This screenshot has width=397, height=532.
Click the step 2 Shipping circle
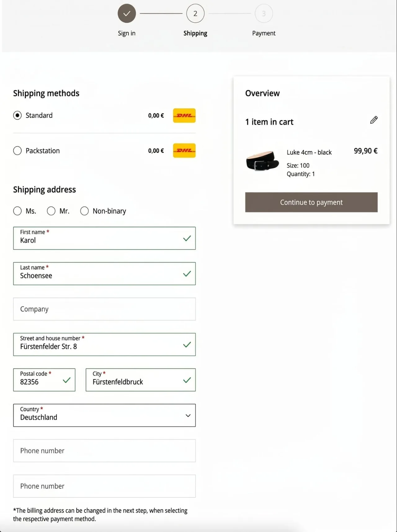coord(195,13)
